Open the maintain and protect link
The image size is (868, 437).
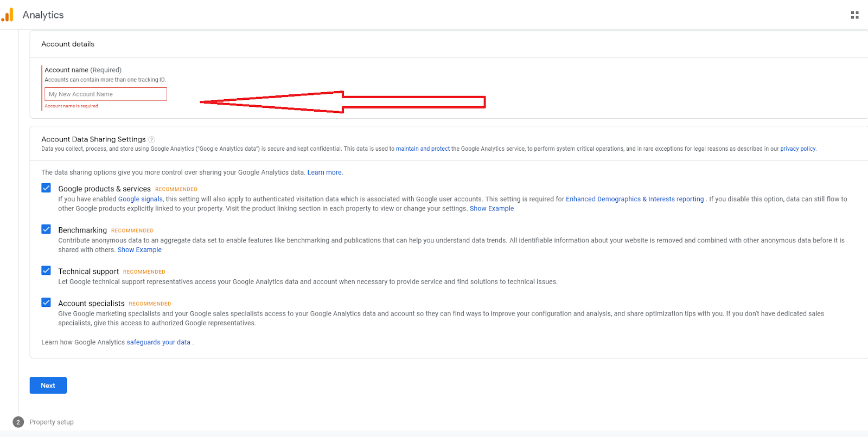click(x=423, y=149)
